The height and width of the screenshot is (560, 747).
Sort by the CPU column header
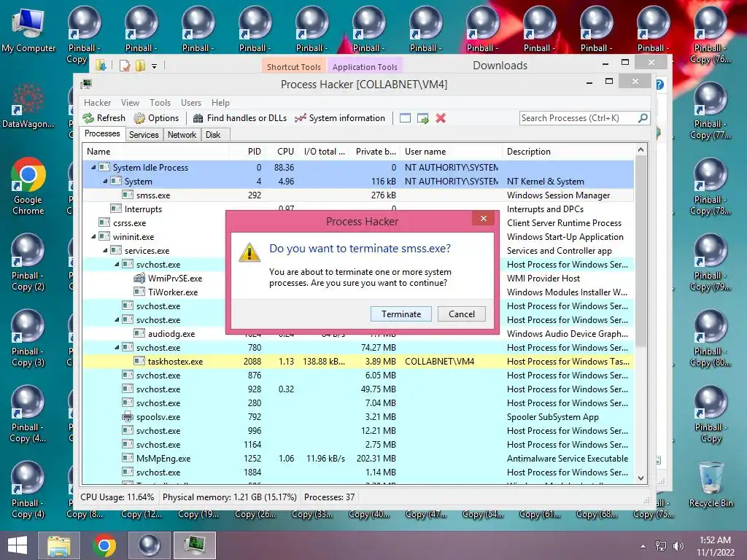[x=281, y=152]
